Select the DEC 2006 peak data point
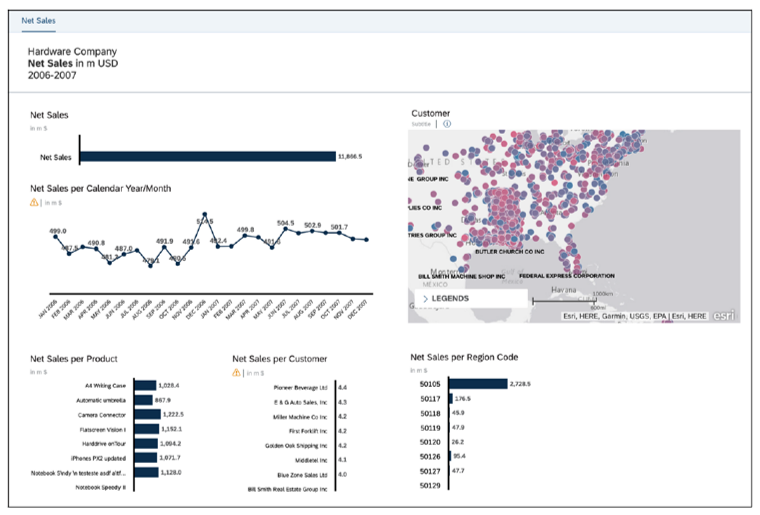The height and width of the screenshot is (515, 760). pos(205,215)
